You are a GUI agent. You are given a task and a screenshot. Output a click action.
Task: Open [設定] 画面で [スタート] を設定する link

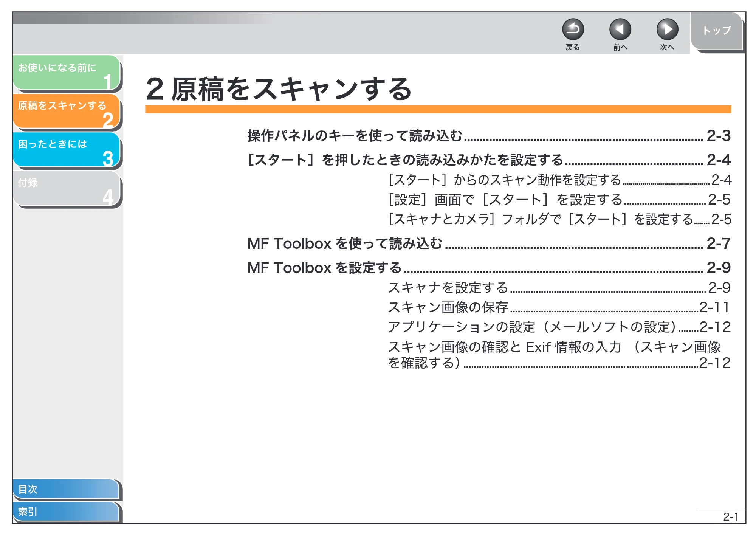560,199
